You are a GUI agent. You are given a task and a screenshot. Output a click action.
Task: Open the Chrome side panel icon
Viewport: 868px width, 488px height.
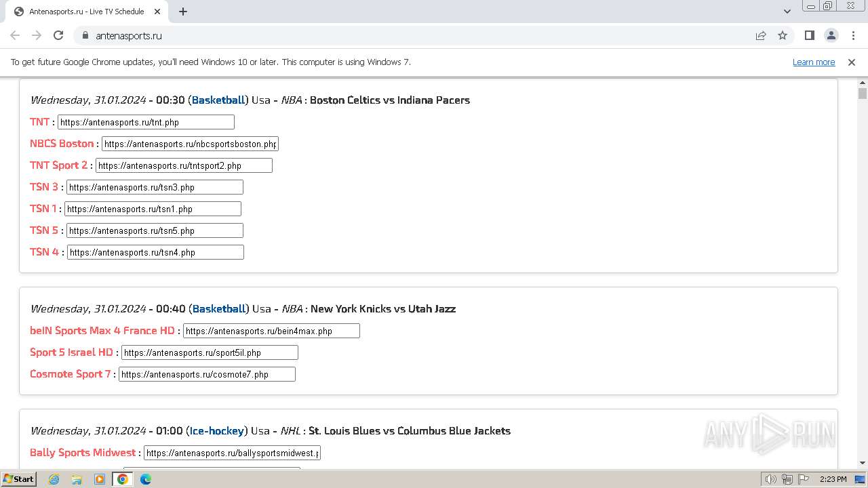click(x=809, y=35)
